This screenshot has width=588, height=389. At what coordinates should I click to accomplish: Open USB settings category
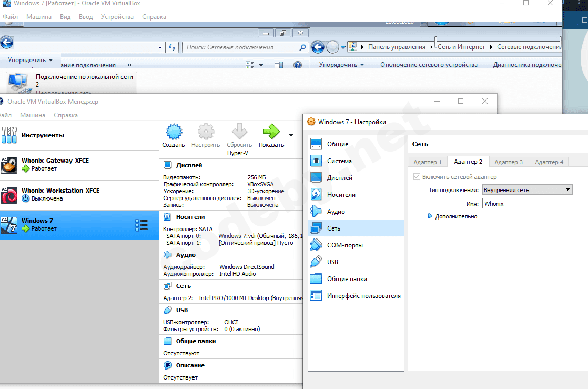(332, 262)
